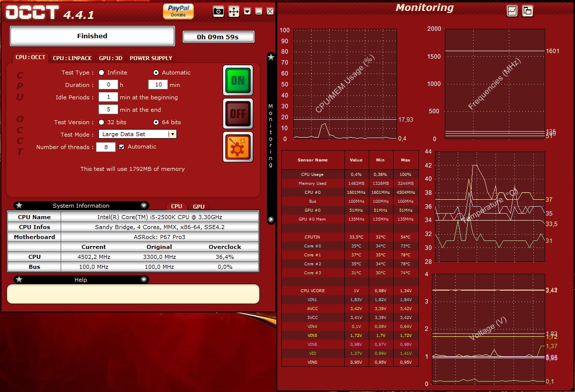
Task: Click the Motherboard value ASRock: P67 Pro3
Action: 160,237
